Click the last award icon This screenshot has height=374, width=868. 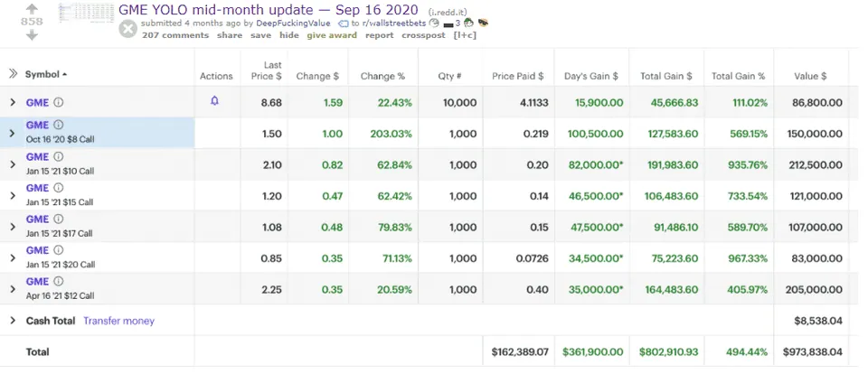coord(483,23)
